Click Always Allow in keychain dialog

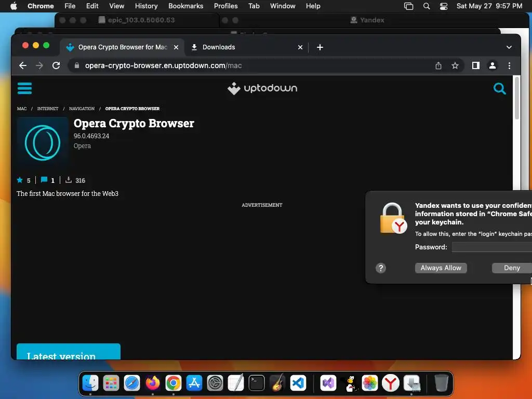(x=441, y=268)
